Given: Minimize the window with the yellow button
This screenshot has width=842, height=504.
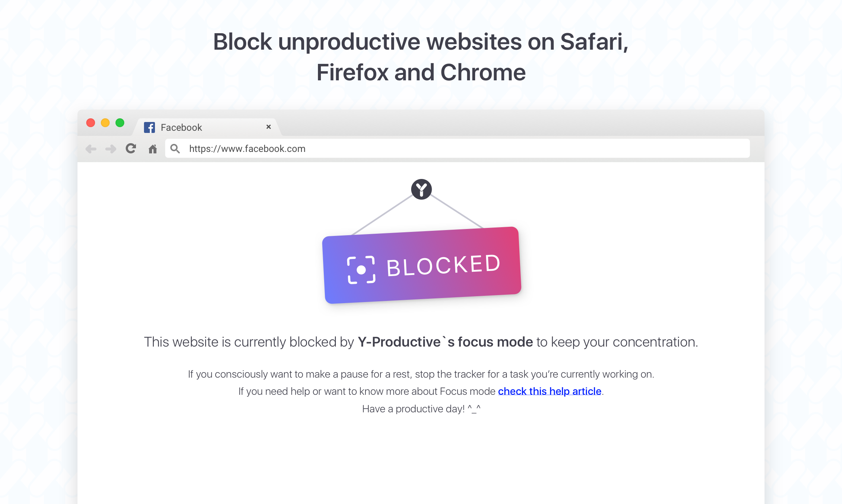Looking at the screenshot, I should [105, 123].
